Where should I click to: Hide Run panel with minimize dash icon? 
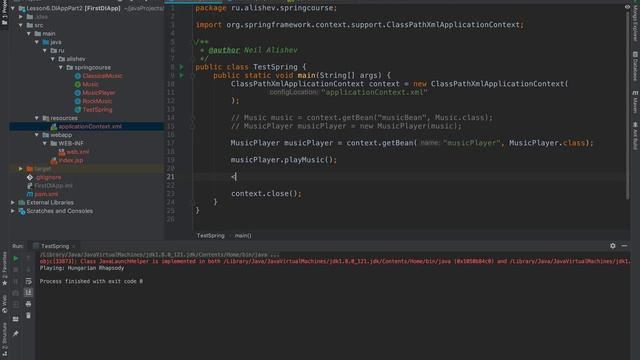coord(624,246)
